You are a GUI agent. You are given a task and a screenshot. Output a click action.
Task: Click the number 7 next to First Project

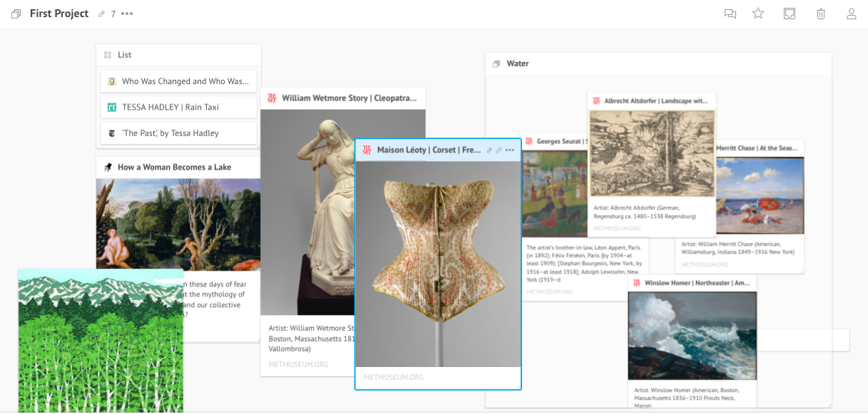pyautogui.click(x=113, y=14)
